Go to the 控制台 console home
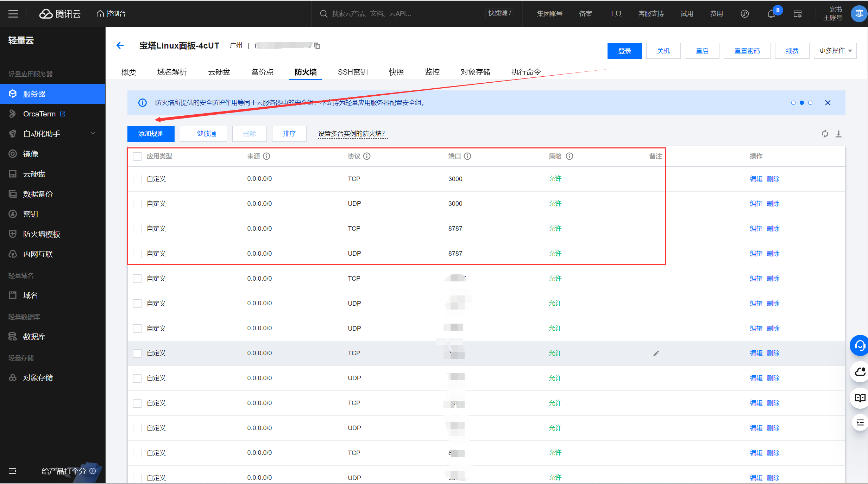Viewport: 868px width, 484px height. [x=111, y=14]
